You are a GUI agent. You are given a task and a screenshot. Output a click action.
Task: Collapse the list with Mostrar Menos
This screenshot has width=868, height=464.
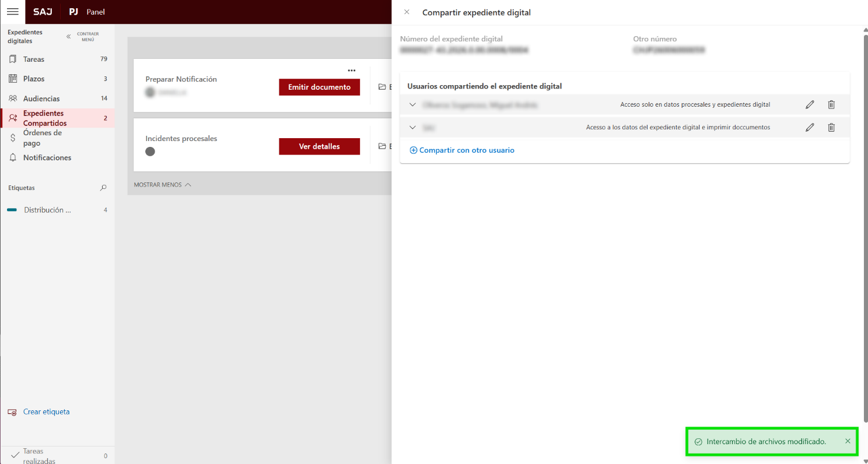click(162, 185)
